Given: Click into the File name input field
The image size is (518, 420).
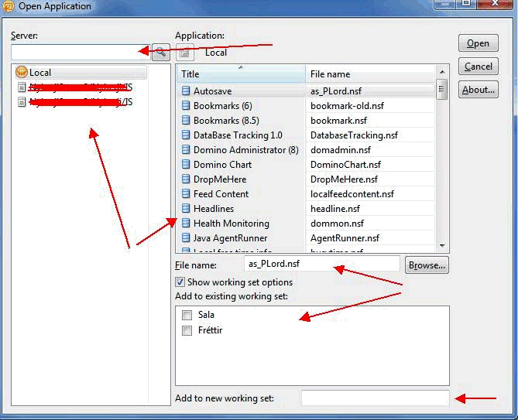Looking at the screenshot, I should tap(322, 264).
